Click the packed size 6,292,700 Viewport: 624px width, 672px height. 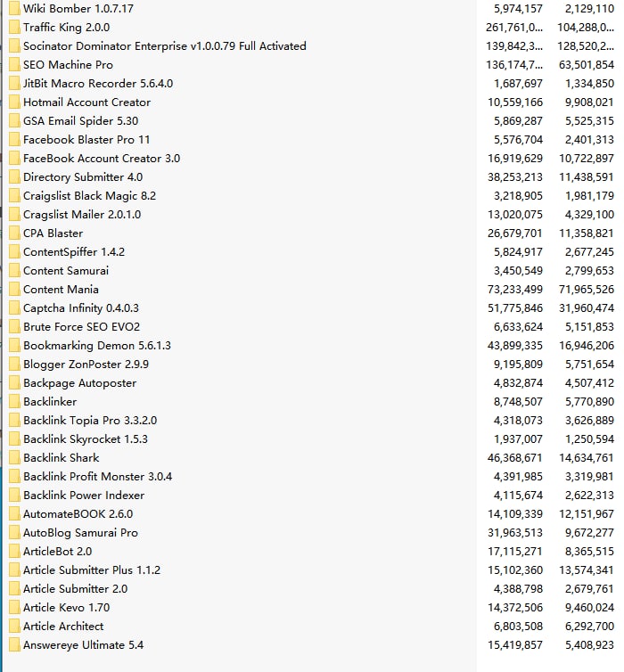[x=589, y=627]
